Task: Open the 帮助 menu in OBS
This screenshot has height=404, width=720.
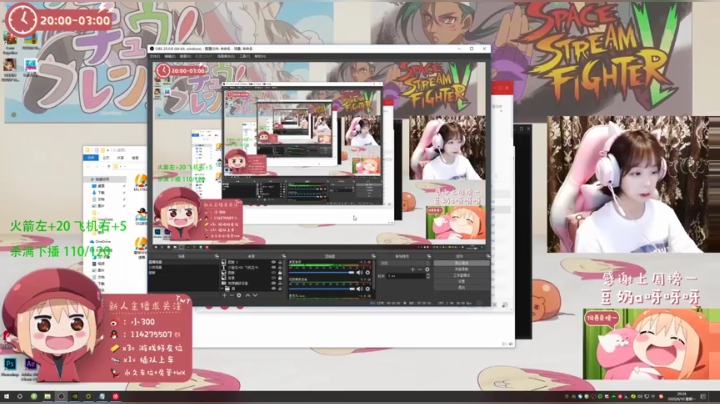Action: [260, 56]
